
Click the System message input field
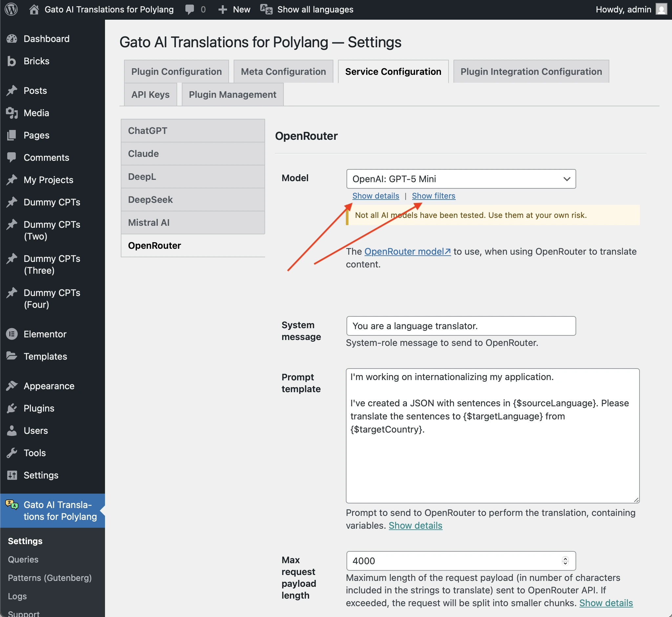[461, 326]
